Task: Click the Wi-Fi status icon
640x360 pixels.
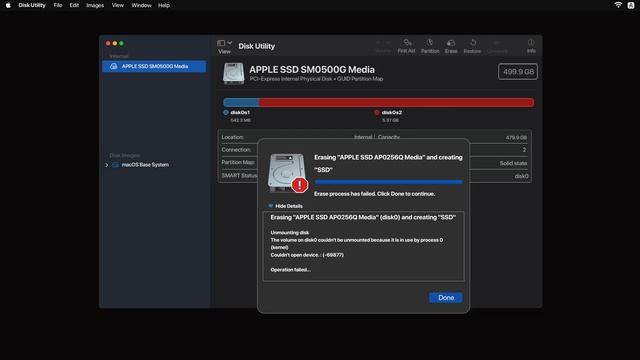Action: pos(618,5)
